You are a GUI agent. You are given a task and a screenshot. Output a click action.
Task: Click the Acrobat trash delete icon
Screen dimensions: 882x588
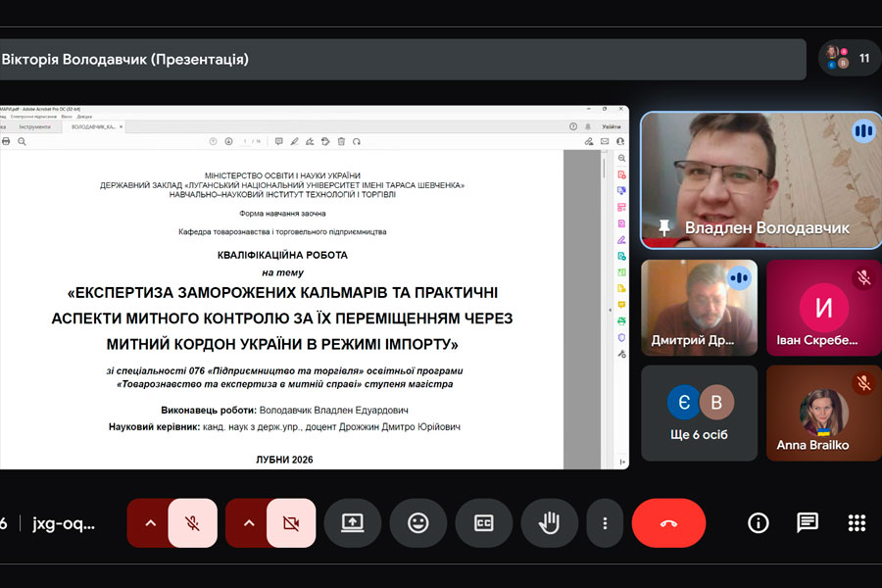tap(341, 141)
